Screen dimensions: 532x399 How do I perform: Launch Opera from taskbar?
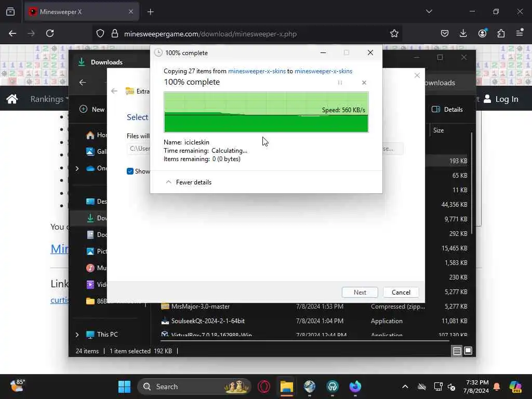264,387
